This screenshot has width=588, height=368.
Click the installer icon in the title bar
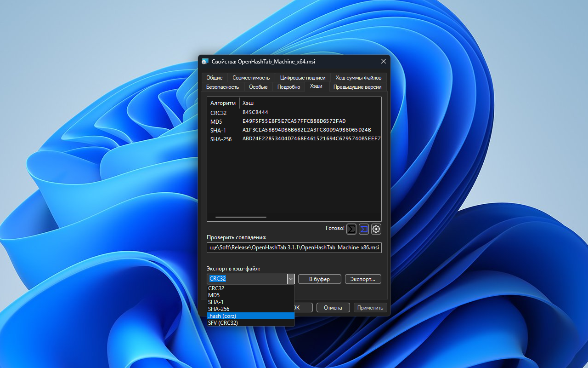(x=205, y=62)
